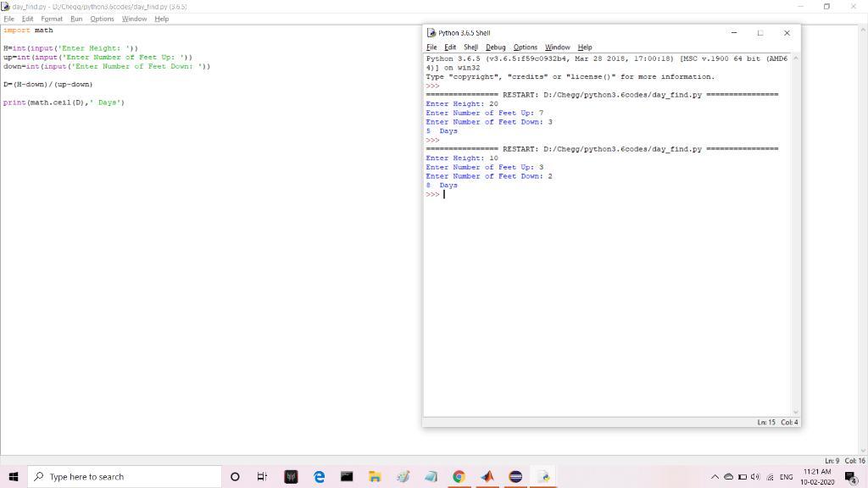Screen dimensions: 868x488
Task: Open Task View on the taskbar
Action: pyautogui.click(x=263, y=477)
